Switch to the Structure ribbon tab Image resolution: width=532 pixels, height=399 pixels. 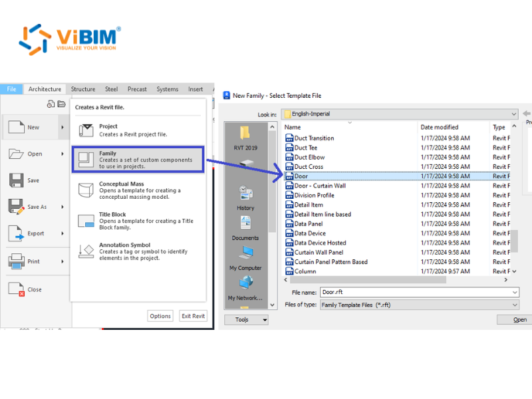83,89
